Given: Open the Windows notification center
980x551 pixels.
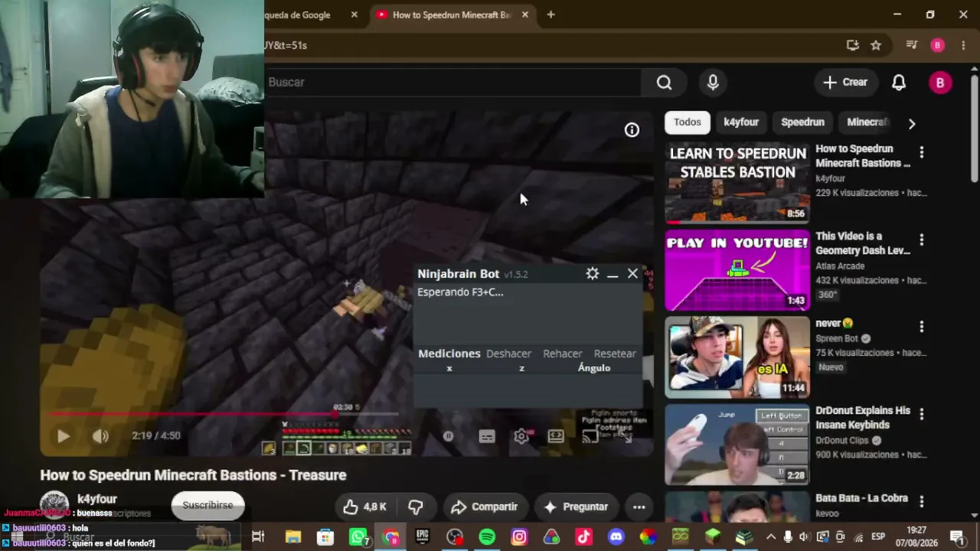Looking at the screenshot, I should tap(956, 537).
